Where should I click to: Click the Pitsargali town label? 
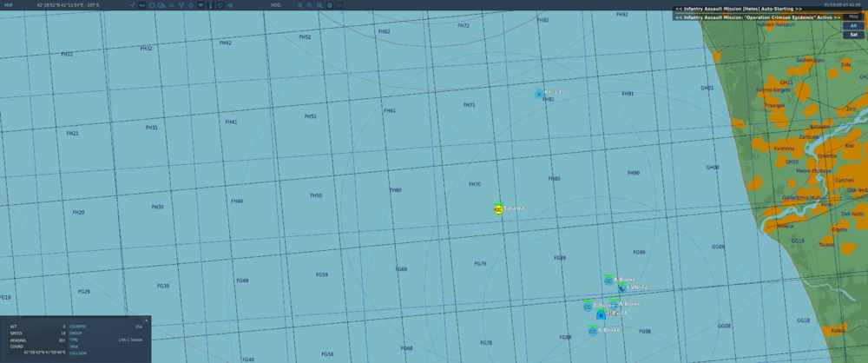774,105
